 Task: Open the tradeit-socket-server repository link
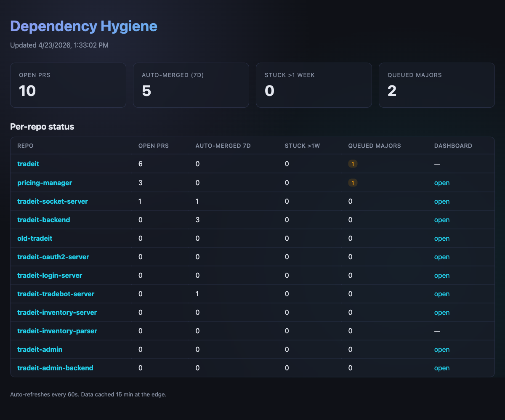[52, 201]
